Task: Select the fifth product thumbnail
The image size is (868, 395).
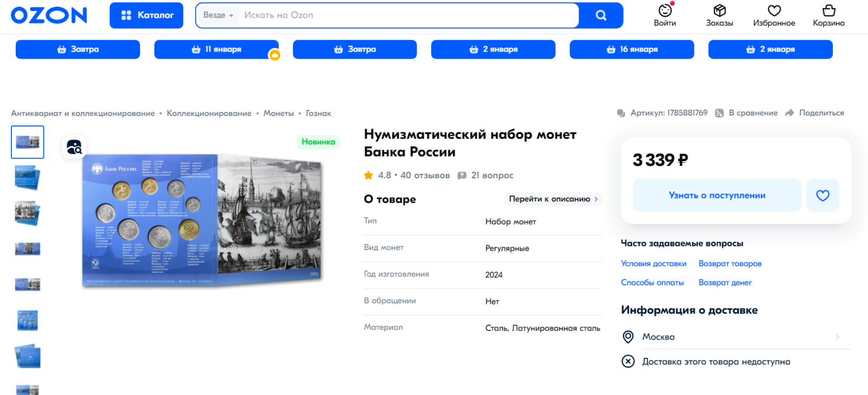Action: click(28, 284)
